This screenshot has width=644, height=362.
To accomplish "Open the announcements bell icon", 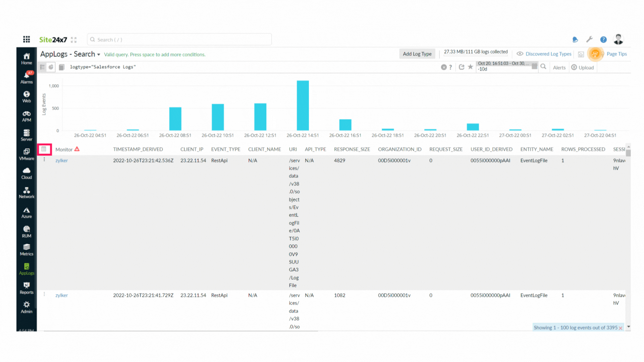I will pyautogui.click(x=575, y=40).
